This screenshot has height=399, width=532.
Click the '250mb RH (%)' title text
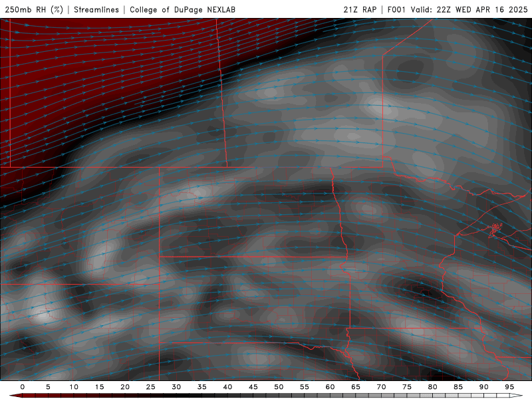pyautogui.click(x=34, y=9)
